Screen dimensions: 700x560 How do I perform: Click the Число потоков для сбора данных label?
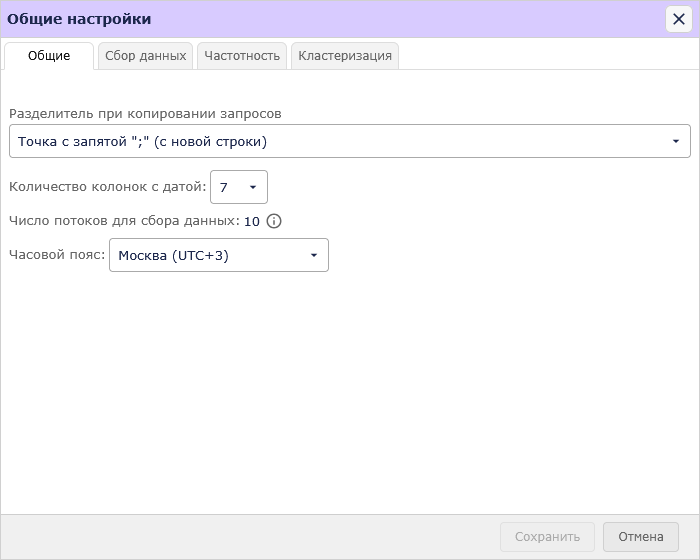[125, 221]
